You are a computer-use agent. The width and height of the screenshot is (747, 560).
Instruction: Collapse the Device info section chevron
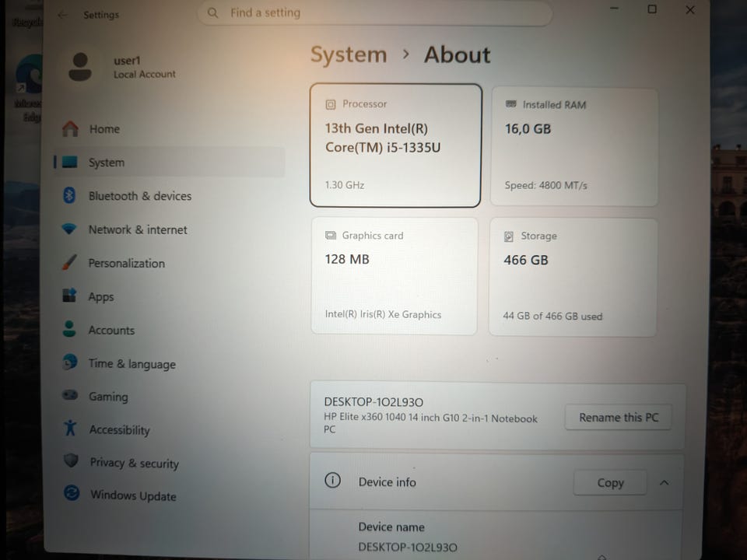click(x=664, y=483)
